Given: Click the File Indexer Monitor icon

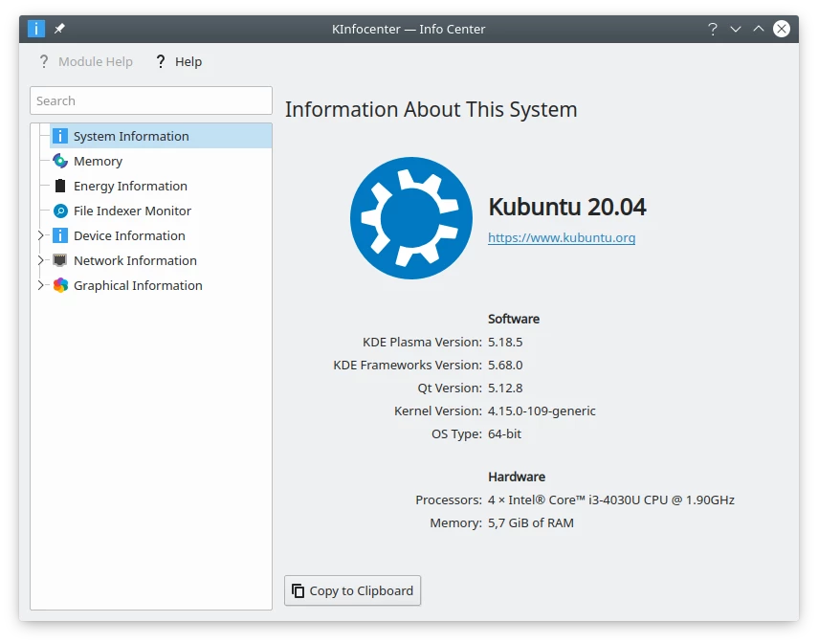Looking at the screenshot, I should [59, 211].
